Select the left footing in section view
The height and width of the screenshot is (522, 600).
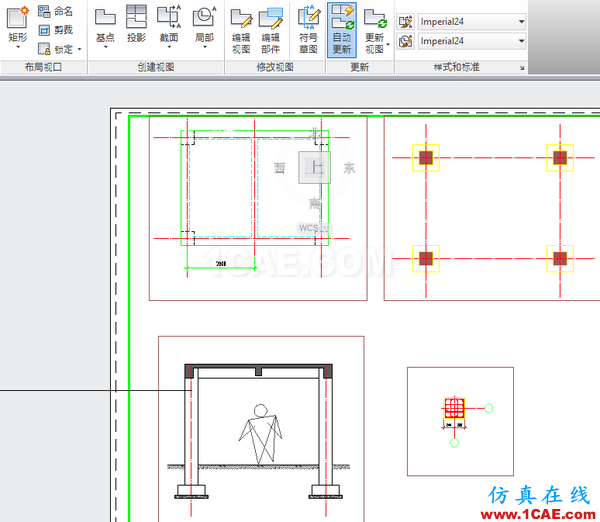pyautogui.click(x=191, y=491)
